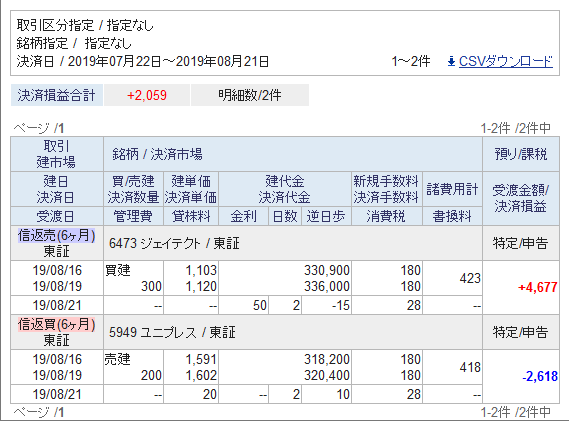Click the 明細数/2件 cell
Image resolution: width=569 pixels, height=424 pixels.
click(x=250, y=95)
